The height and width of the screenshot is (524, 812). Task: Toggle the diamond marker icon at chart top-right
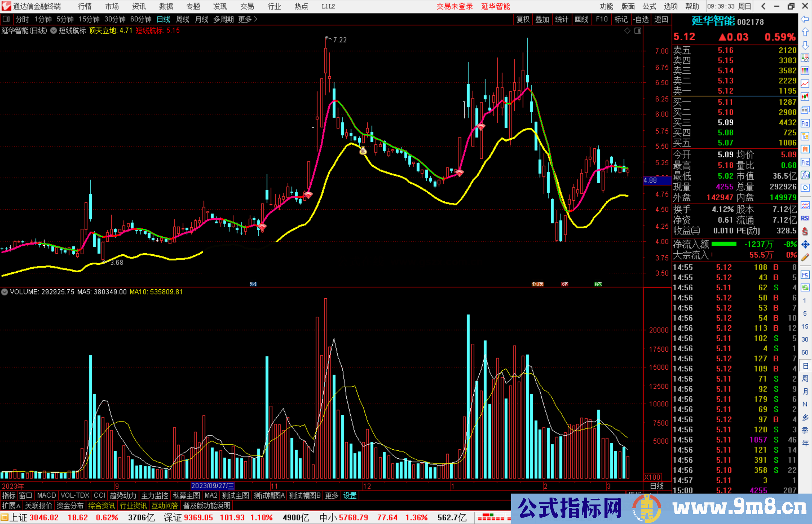click(627, 31)
